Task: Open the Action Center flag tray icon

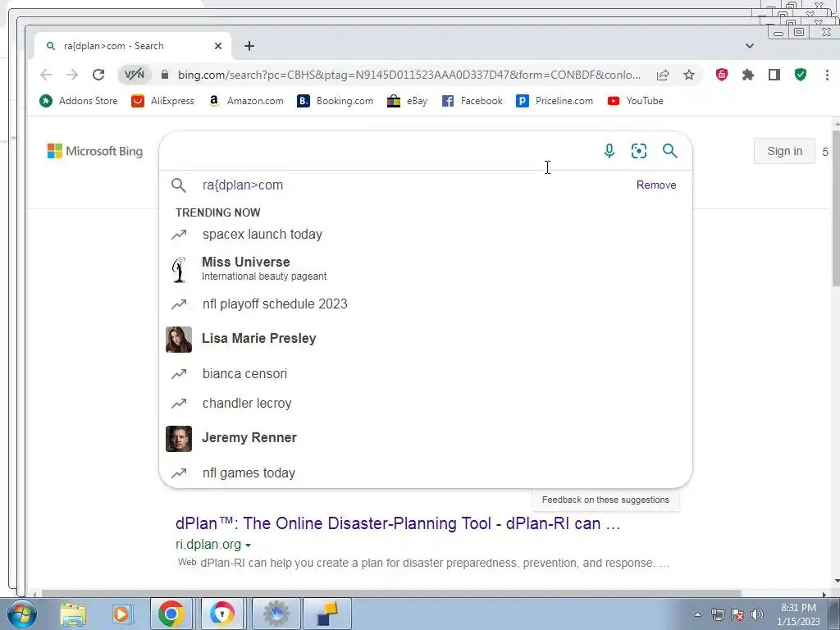Action: pyautogui.click(x=737, y=614)
